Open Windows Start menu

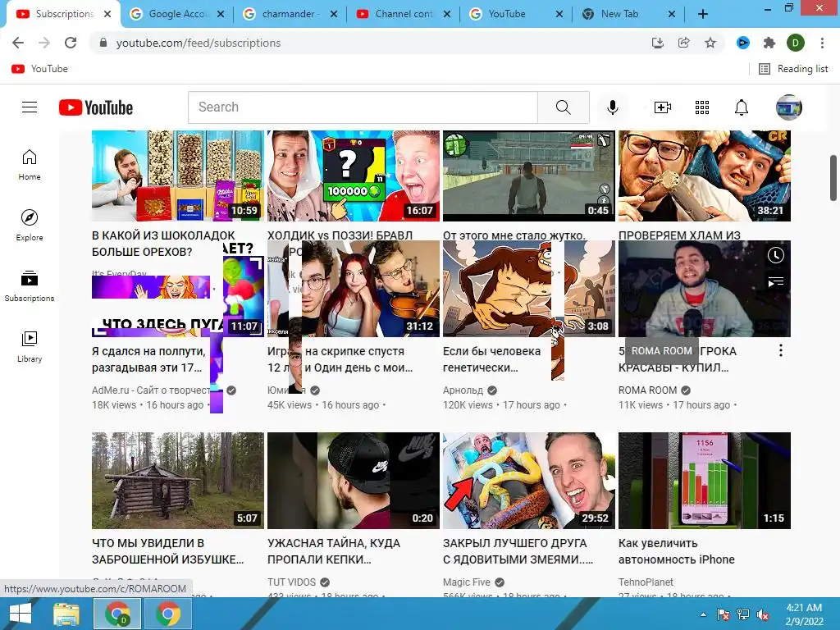coord(21,614)
